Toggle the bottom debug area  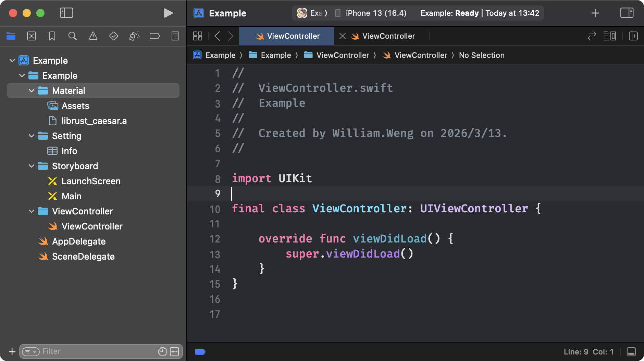(631, 352)
